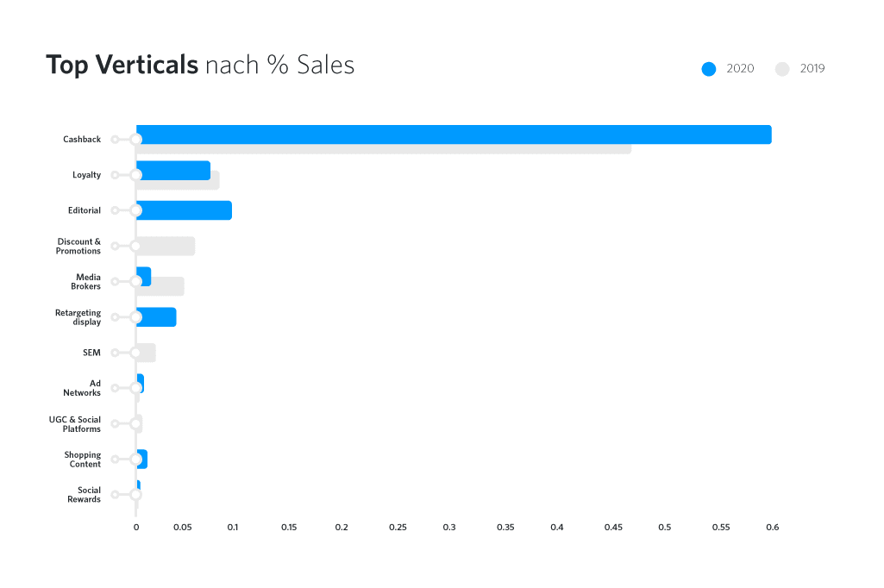Click the Media Brokers category label
The width and height of the screenshot is (884, 588).
[87, 282]
